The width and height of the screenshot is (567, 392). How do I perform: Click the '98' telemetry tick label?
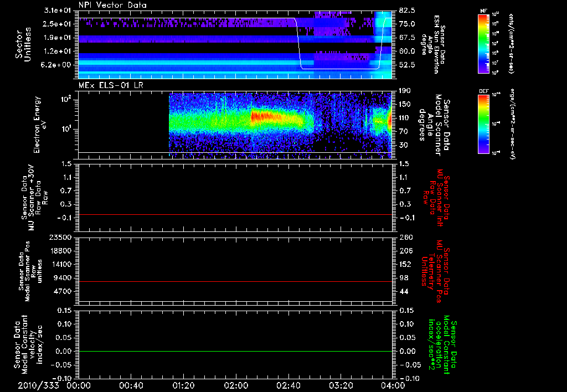click(x=403, y=278)
